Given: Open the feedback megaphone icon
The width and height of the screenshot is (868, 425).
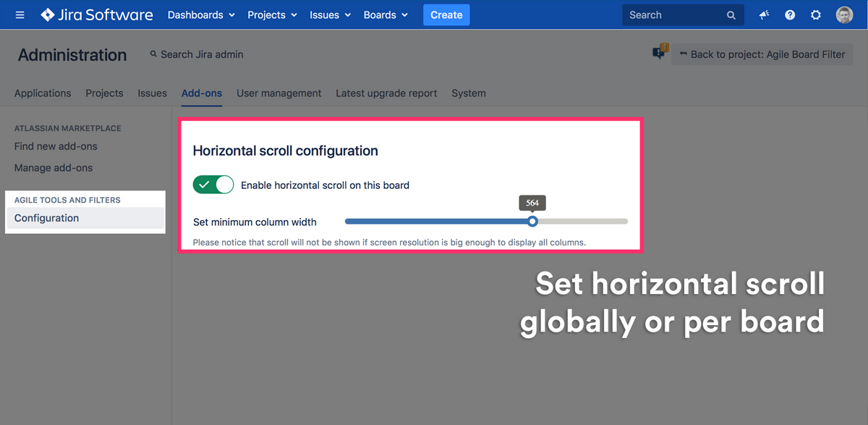Looking at the screenshot, I should click(764, 15).
